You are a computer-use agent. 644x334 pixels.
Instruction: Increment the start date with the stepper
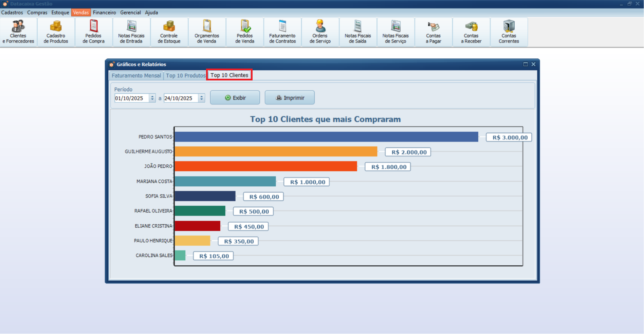[x=152, y=96]
